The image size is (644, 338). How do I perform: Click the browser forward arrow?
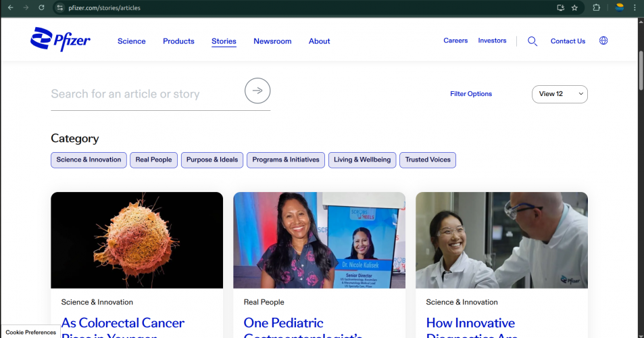click(26, 7)
